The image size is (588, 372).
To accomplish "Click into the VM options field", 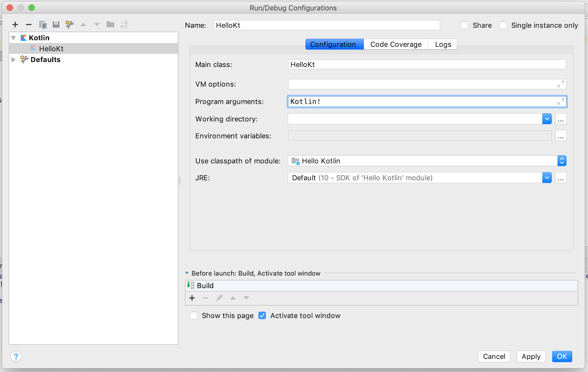I will 423,84.
